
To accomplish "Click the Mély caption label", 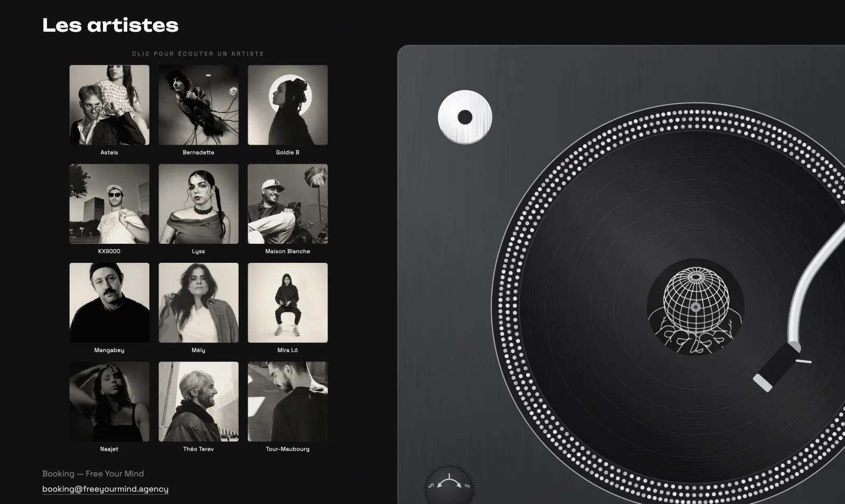I will 199,350.
